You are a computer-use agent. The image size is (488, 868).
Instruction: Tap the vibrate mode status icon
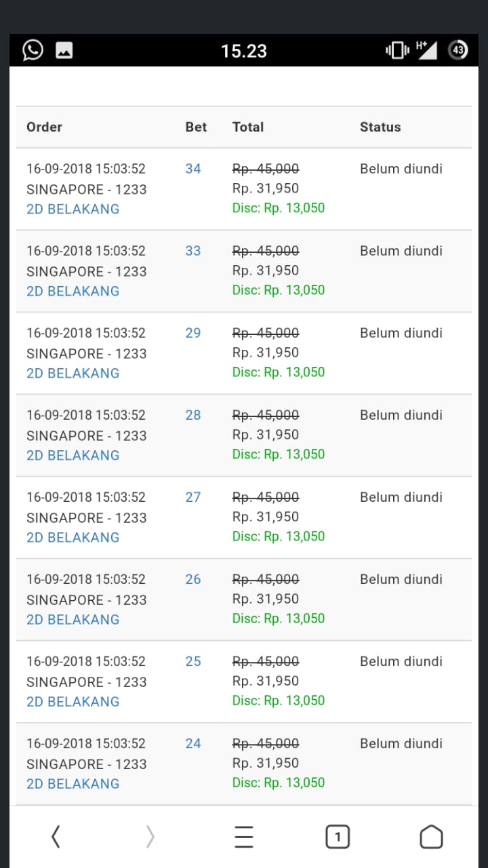[397, 50]
